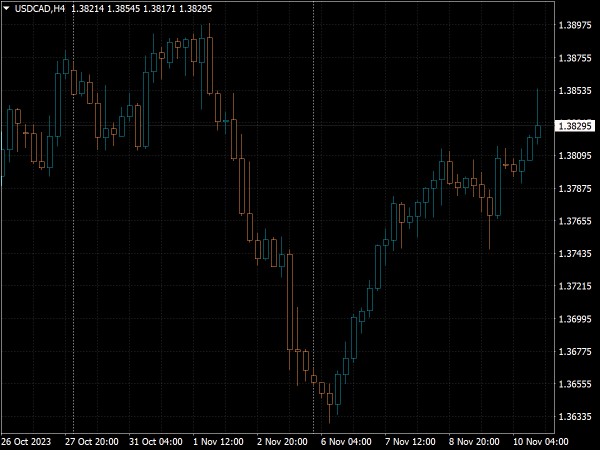Click the 1.36995 price scale label

pos(575,319)
